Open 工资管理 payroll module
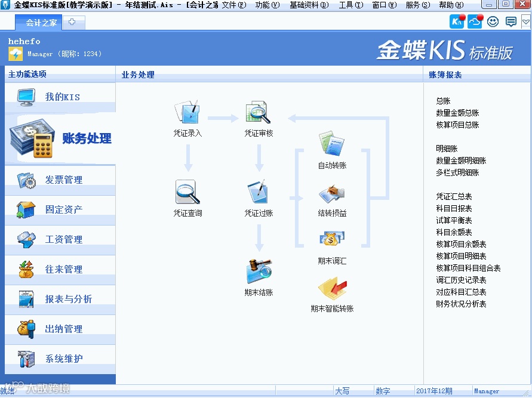 (60, 240)
